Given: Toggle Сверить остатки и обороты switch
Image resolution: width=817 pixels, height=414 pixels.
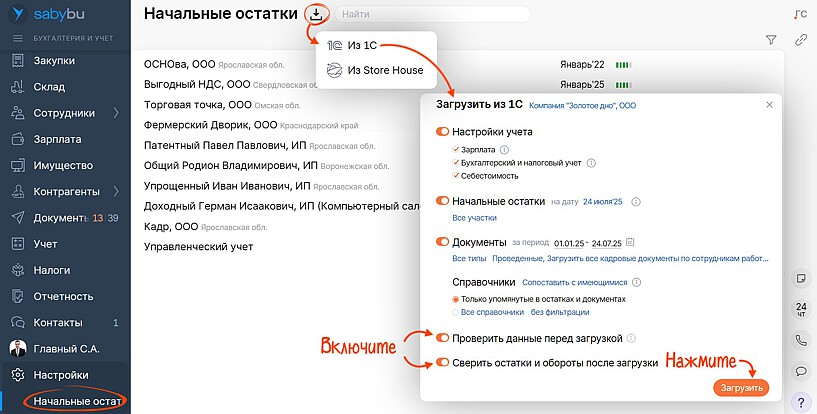Looking at the screenshot, I should click(x=442, y=363).
